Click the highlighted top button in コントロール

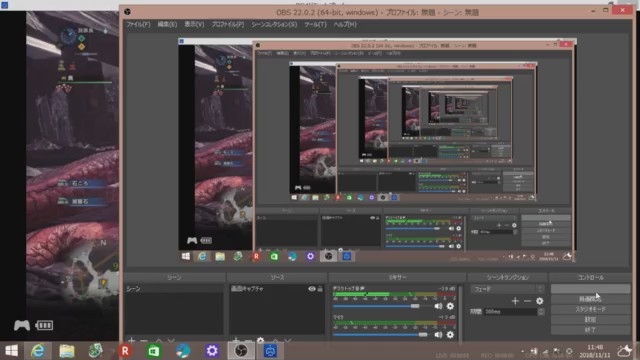tap(590, 289)
